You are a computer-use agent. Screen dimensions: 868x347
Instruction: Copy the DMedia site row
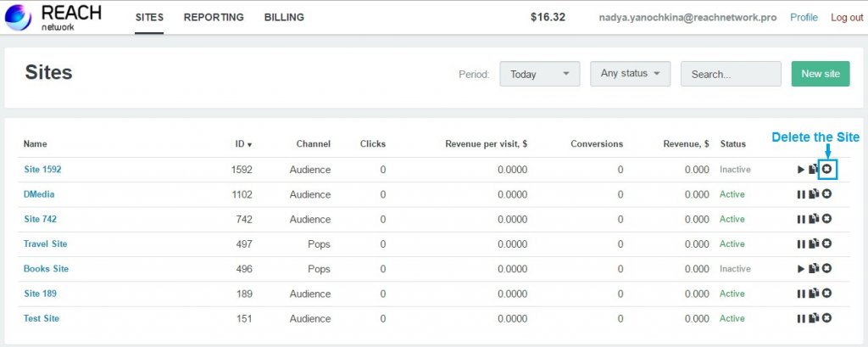pyautogui.click(x=814, y=194)
